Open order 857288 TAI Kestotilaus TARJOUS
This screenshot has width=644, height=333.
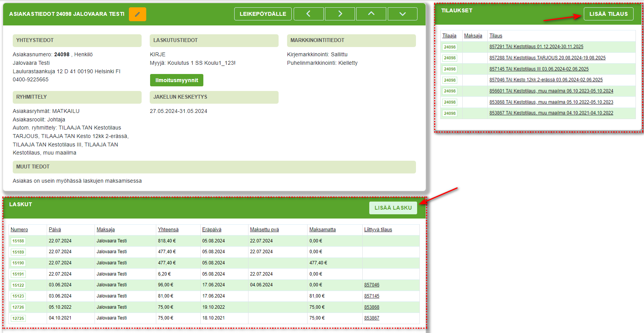(x=548, y=58)
